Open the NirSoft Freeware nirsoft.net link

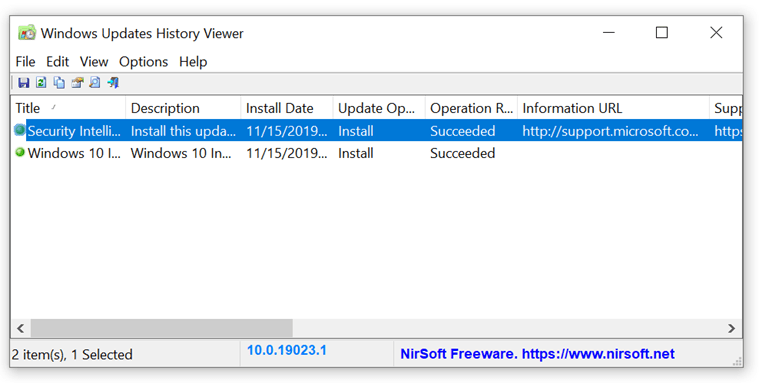pyautogui.click(x=537, y=354)
